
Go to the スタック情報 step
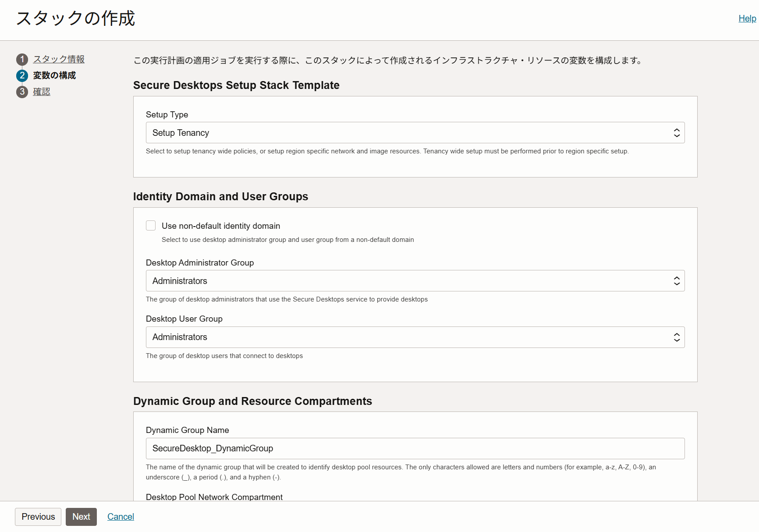(59, 59)
